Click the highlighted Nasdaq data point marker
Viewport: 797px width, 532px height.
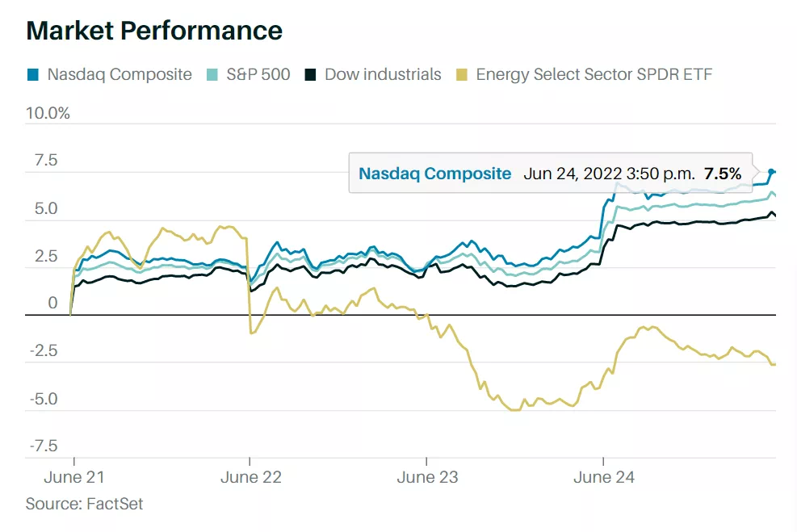click(x=772, y=172)
